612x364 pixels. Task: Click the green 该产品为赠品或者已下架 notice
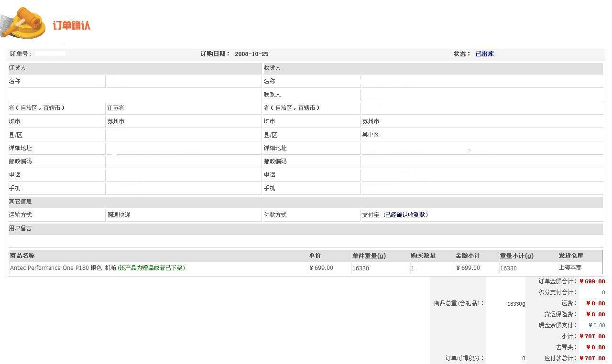151,268
